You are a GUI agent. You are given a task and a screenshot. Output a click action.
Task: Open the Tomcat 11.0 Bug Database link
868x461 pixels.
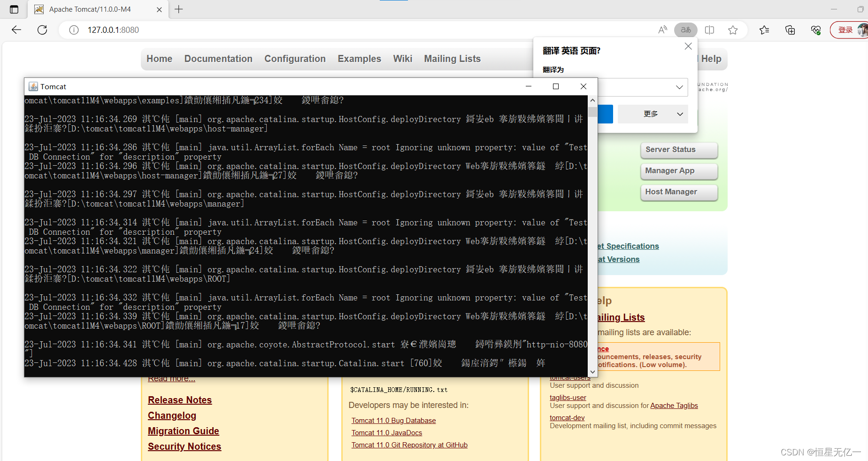click(x=393, y=420)
